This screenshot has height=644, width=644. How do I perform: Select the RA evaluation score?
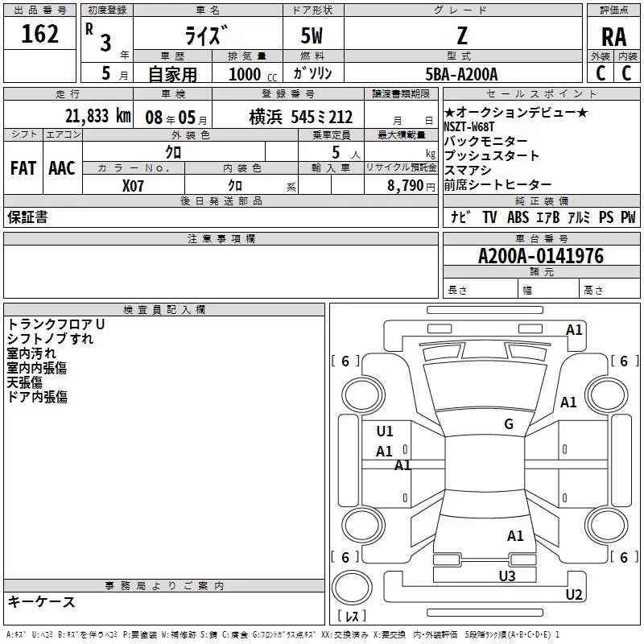pyautogui.click(x=613, y=37)
